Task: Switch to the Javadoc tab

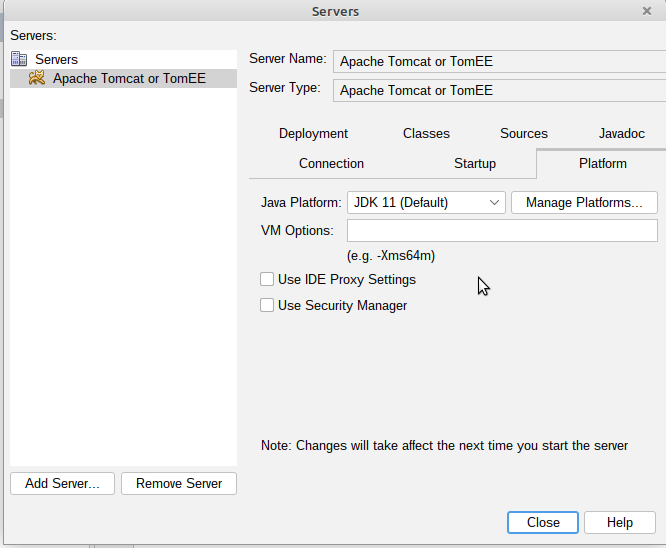Action: tap(621, 133)
